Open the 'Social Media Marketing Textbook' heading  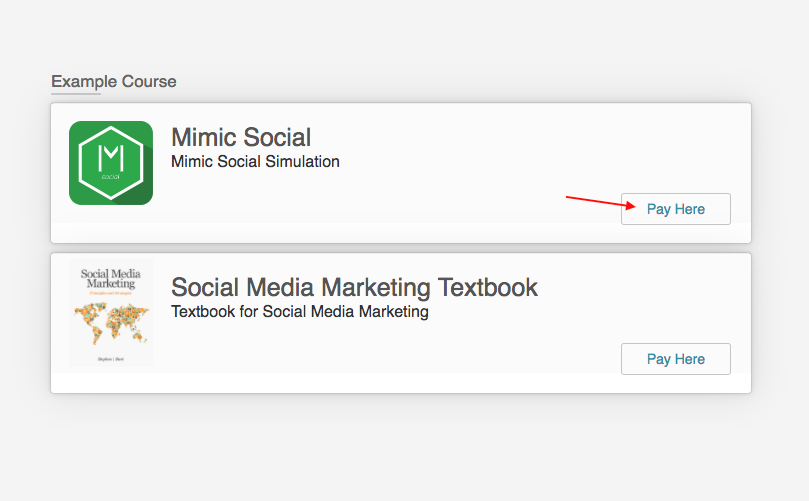[354, 287]
